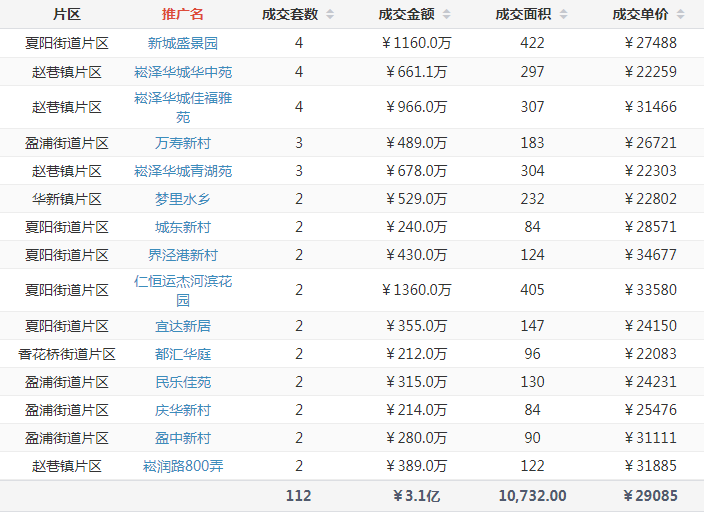Click the 推广名 column header
The height and width of the screenshot is (514, 704).
pyautogui.click(x=183, y=14)
